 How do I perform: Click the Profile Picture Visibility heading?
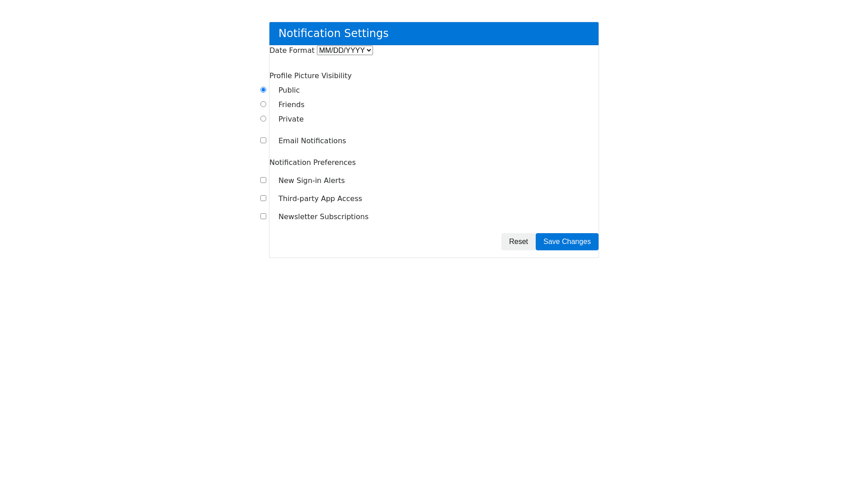coord(310,76)
